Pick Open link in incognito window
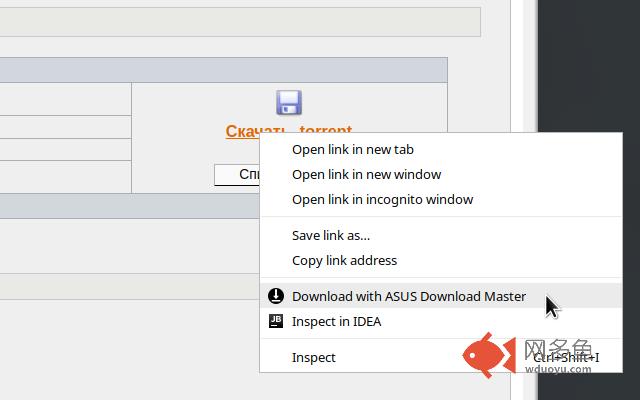The height and width of the screenshot is (400, 640). coord(441,200)
